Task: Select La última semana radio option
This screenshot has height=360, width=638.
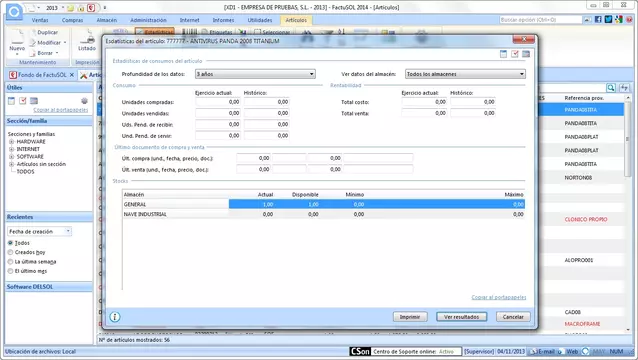Action: pos(11,262)
